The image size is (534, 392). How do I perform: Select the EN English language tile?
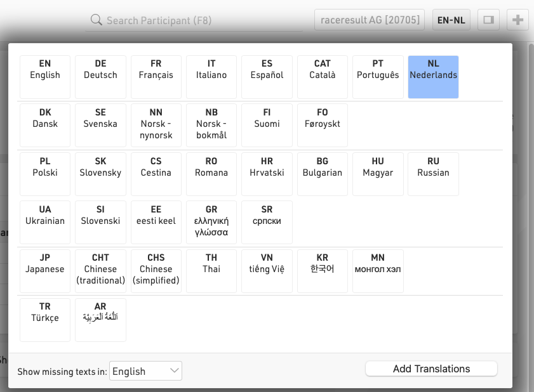point(45,77)
